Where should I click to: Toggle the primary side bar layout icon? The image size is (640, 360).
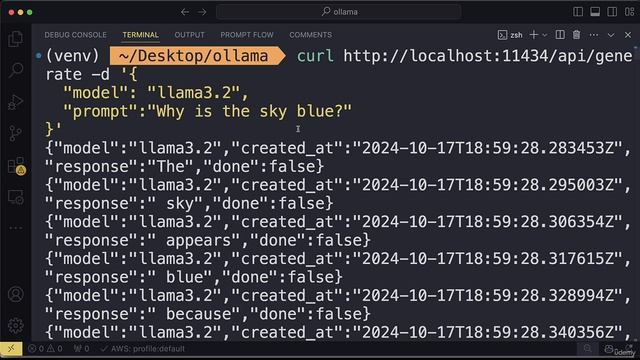pyautogui.click(x=578, y=12)
